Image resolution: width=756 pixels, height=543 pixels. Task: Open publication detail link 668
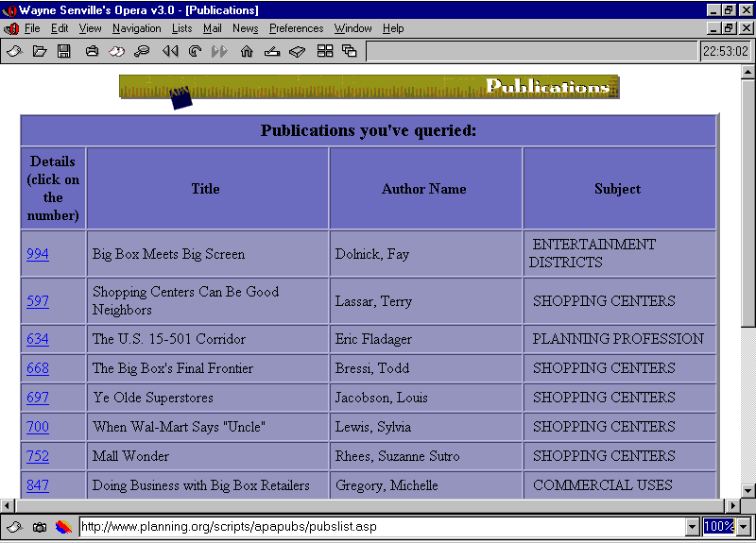(x=38, y=368)
